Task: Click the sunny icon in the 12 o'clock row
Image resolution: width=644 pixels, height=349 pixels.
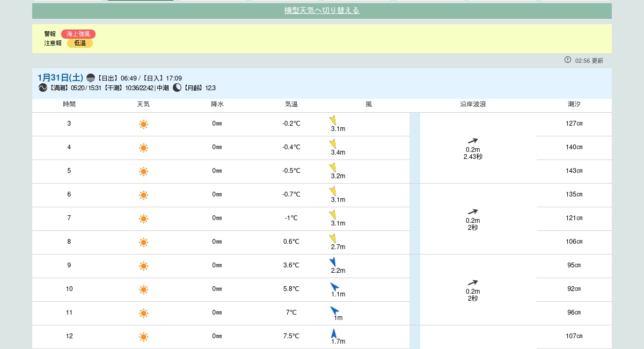Action: (143, 337)
